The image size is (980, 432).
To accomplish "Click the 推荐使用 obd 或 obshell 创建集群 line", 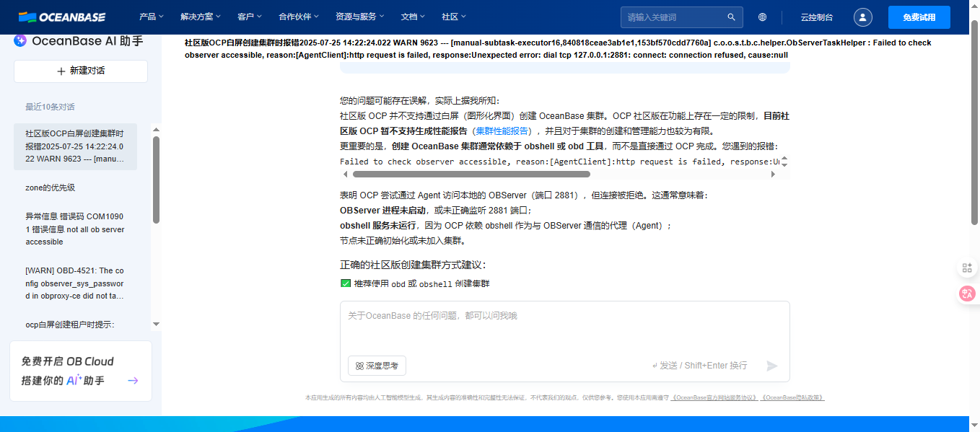I will pyautogui.click(x=415, y=284).
